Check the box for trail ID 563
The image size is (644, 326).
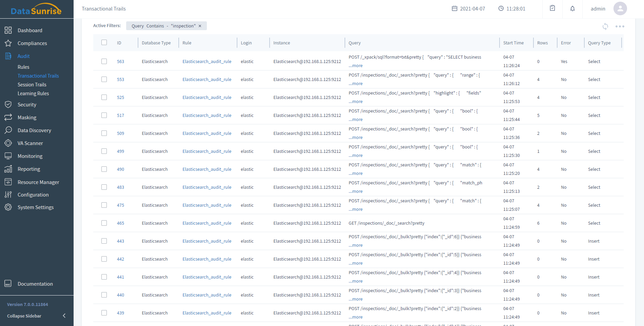pos(104,61)
